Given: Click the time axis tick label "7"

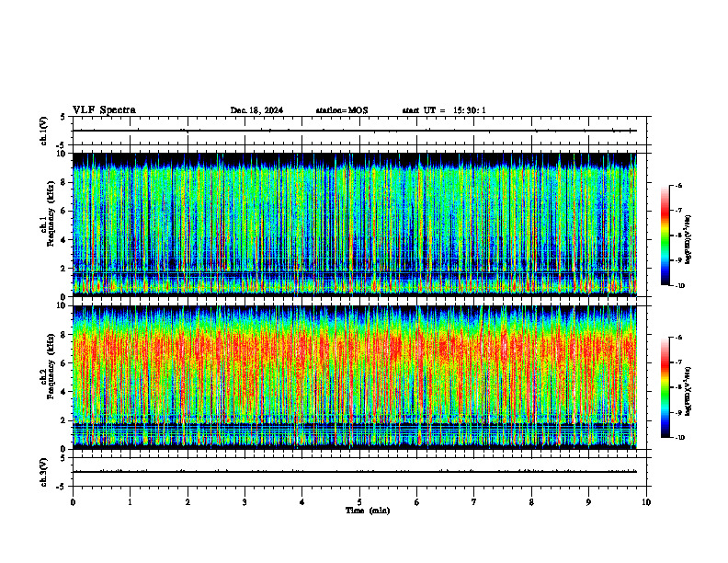Looking at the screenshot, I should (x=474, y=502).
